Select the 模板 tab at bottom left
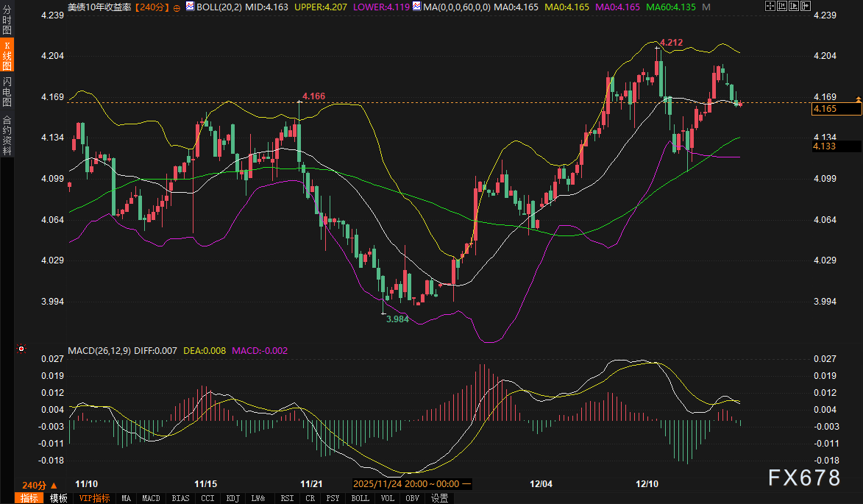Viewport: 863px width, 504px height. (x=59, y=498)
